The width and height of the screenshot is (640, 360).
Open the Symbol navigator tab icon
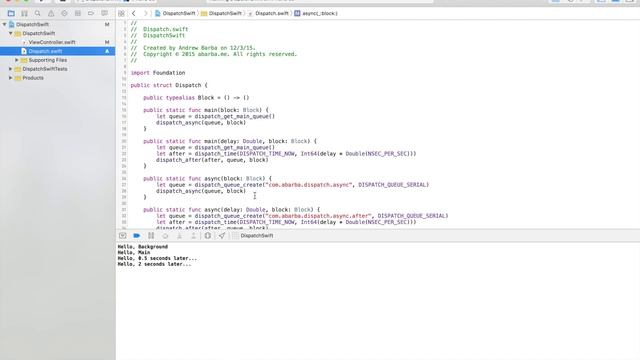point(24,13)
